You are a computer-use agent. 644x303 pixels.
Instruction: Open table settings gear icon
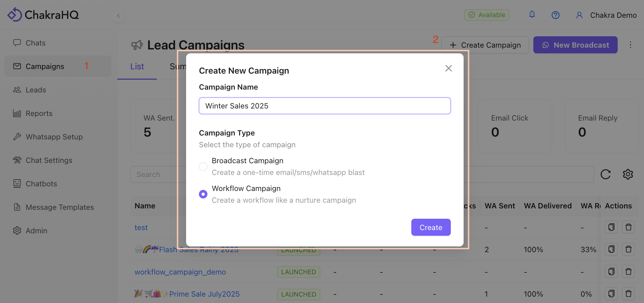pos(628,174)
